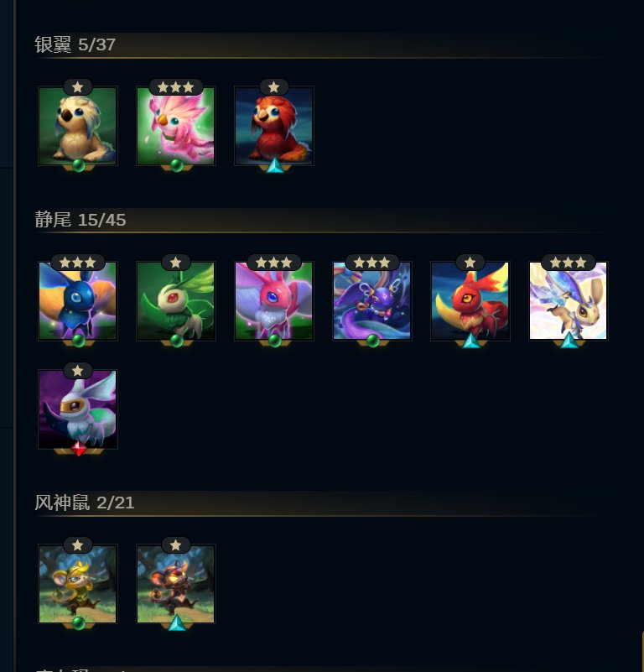Click the 静尾 15/45 section header

[80, 220]
